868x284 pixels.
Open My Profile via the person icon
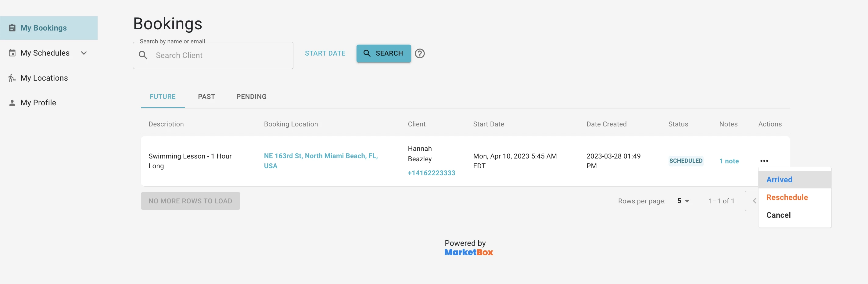12,102
